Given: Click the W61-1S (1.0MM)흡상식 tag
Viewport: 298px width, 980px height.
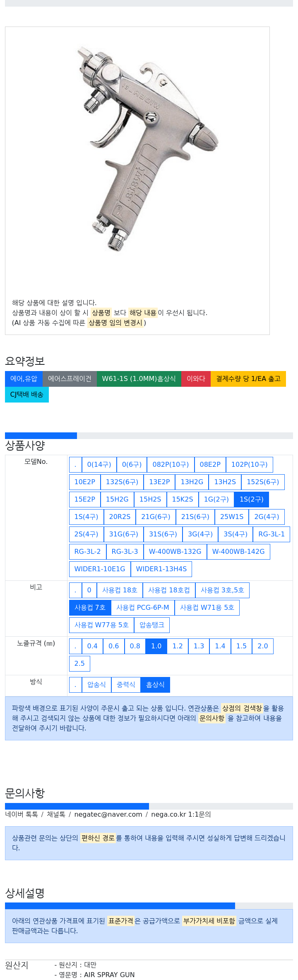Looking at the screenshot, I should pyautogui.click(x=139, y=379).
